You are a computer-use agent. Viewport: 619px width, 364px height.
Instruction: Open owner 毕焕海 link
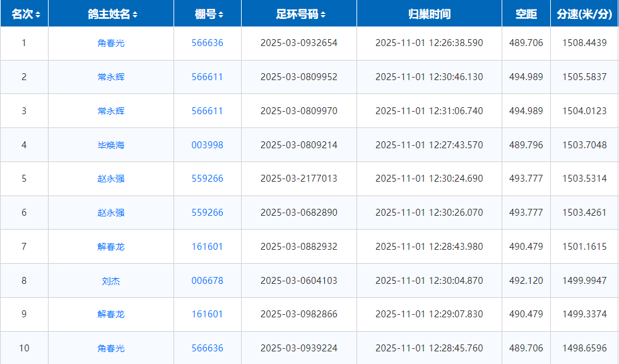[111, 145]
